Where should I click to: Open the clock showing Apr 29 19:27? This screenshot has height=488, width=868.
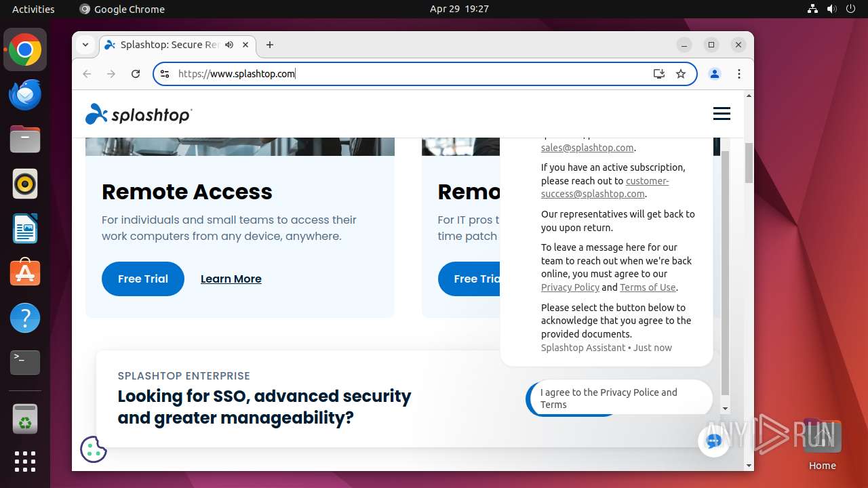tap(459, 9)
